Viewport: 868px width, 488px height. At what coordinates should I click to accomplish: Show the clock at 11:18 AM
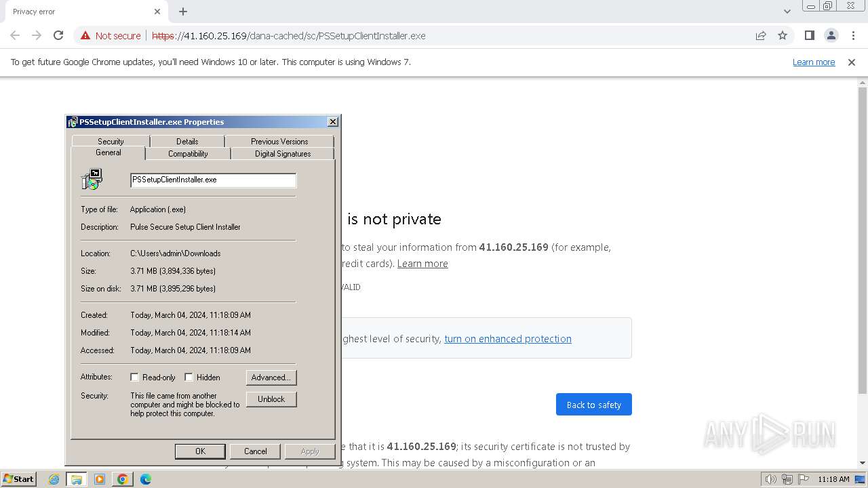(833, 479)
